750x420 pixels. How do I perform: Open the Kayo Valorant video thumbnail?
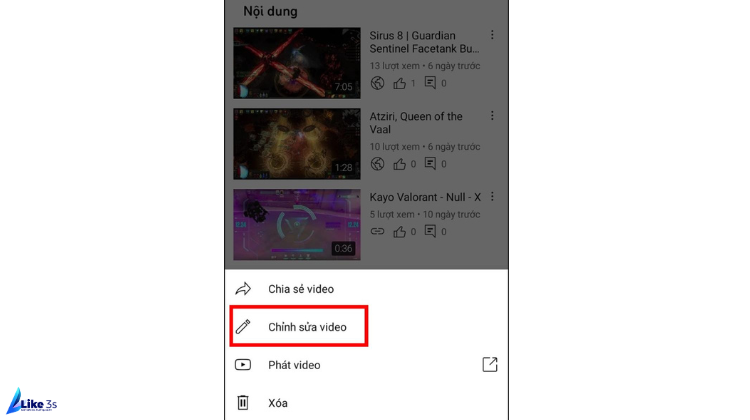coord(297,225)
